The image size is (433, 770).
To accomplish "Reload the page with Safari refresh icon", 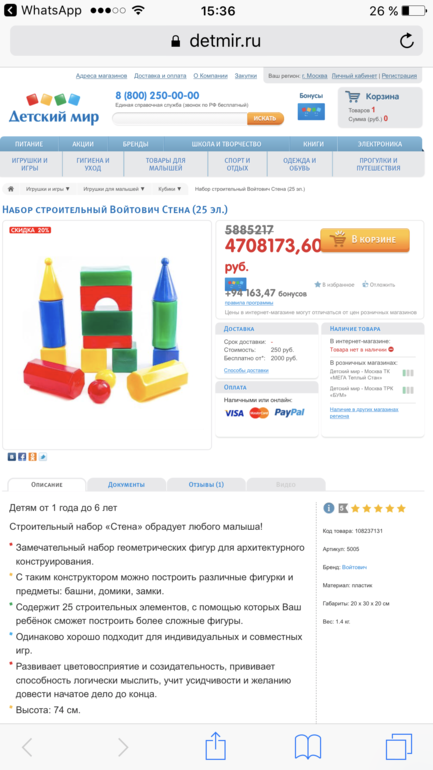I will tap(406, 41).
